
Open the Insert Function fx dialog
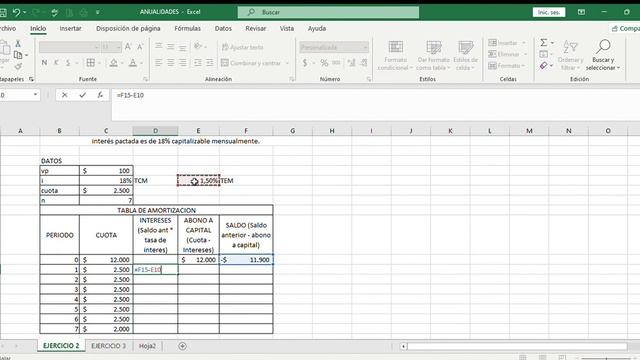point(100,95)
